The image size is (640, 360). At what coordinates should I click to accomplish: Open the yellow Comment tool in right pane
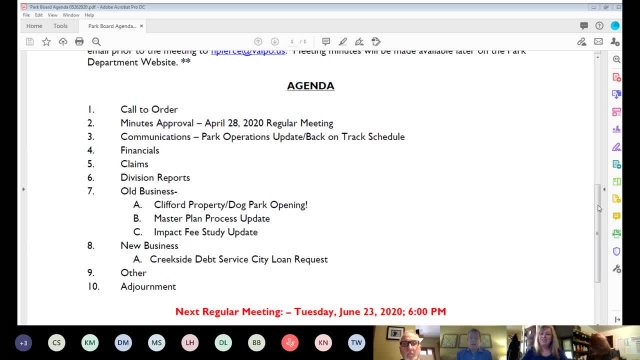click(616, 216)
